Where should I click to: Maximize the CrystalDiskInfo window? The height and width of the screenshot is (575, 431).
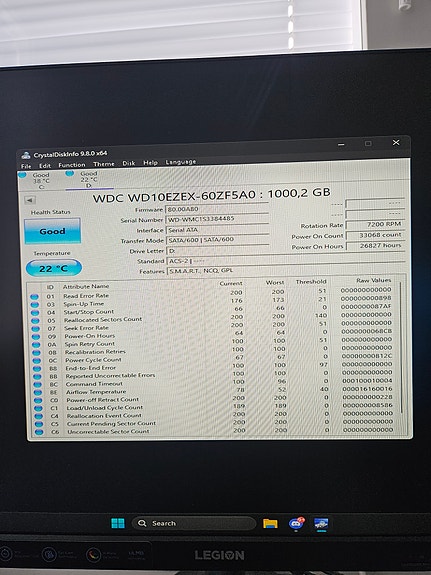(368, 143)
